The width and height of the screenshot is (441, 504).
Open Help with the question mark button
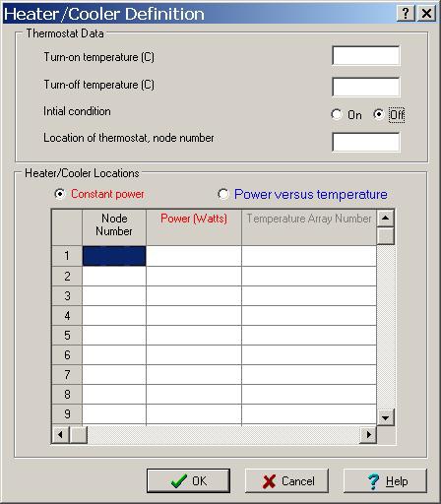click(x=385, y=480)
